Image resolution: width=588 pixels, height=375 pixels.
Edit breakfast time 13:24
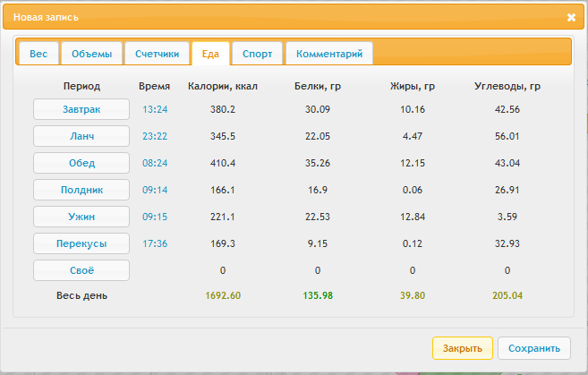click(155, 109)
